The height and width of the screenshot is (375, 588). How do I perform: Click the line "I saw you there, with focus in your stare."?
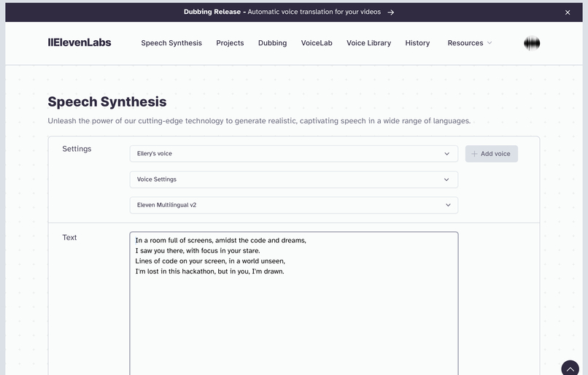198,250
